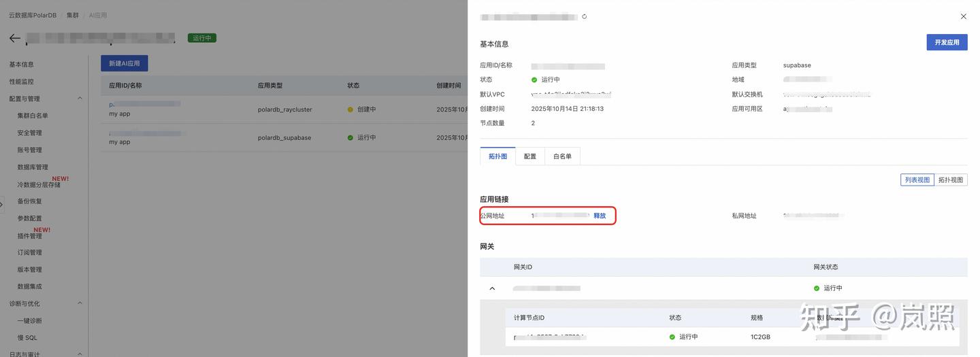Open 订阅管理 in the sidebar
The height and width of the screenshot is (357, 980).
pos(30,252)
